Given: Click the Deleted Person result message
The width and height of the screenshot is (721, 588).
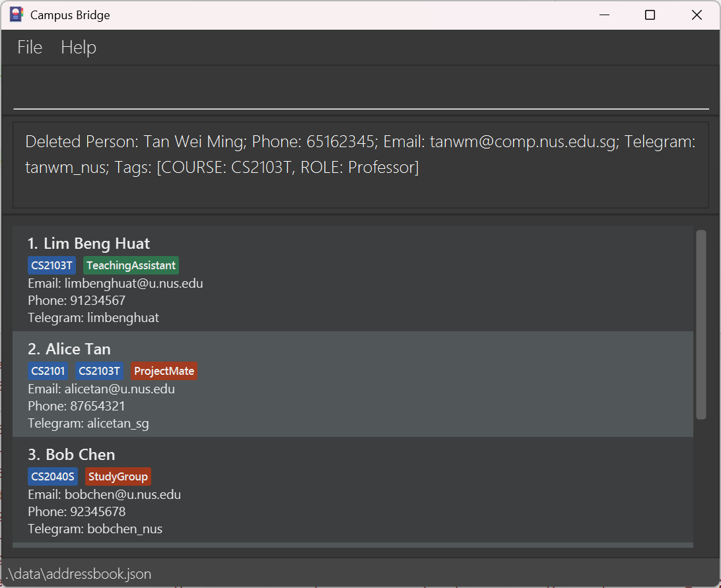Looking at the screenshot, I should (x=360, y=154).
